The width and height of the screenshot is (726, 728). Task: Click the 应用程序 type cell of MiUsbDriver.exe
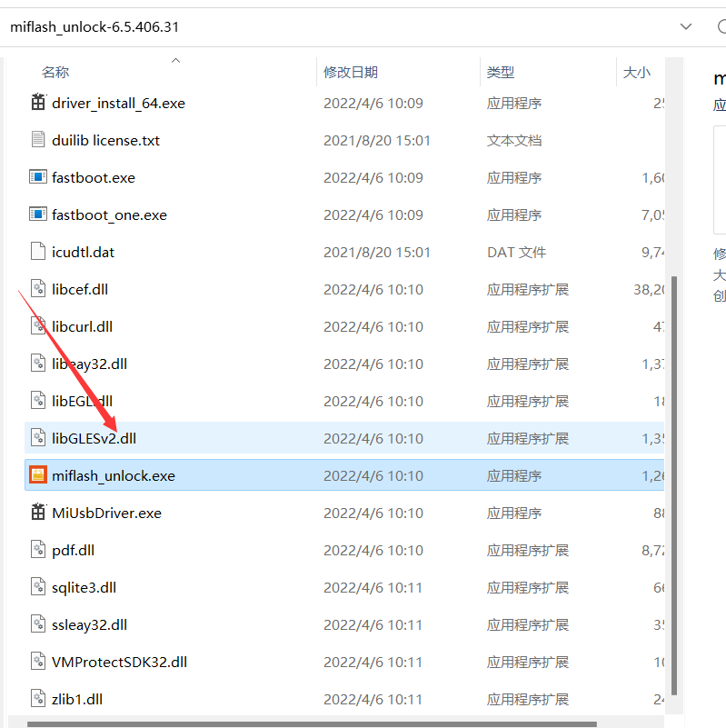point(514,513)
